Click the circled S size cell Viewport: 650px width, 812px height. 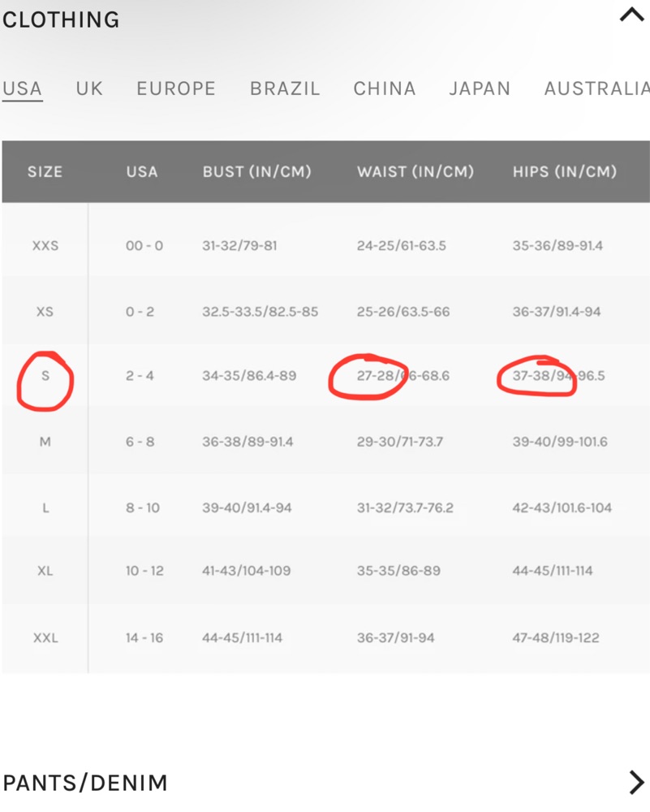tap(45, 376)
